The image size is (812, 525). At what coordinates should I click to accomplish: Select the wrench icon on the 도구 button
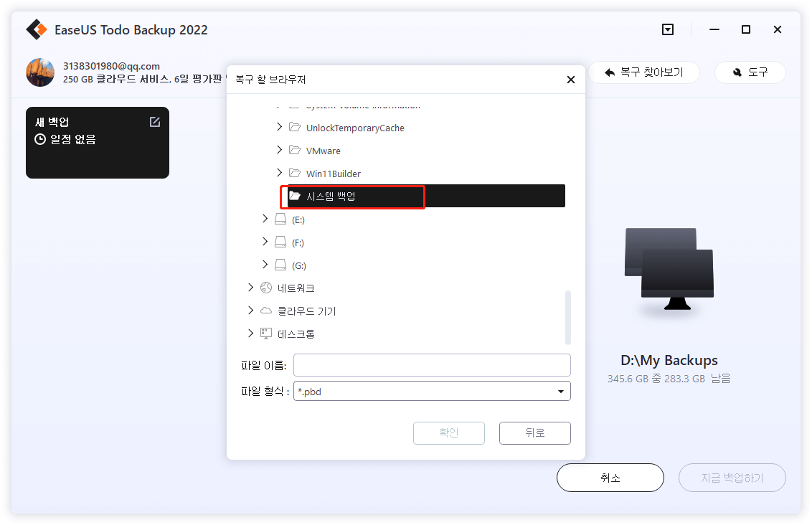pyautogui.click(x=735, y=72)
